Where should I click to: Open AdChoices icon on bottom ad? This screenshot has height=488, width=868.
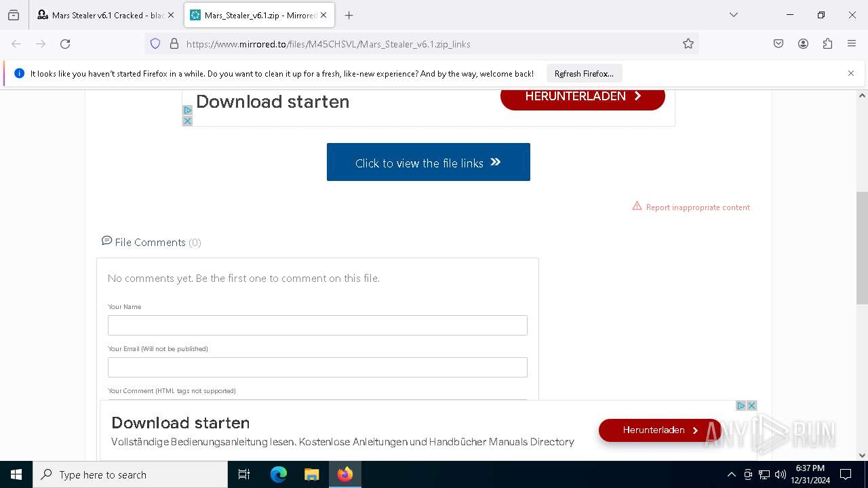click(x=741, y=406)
